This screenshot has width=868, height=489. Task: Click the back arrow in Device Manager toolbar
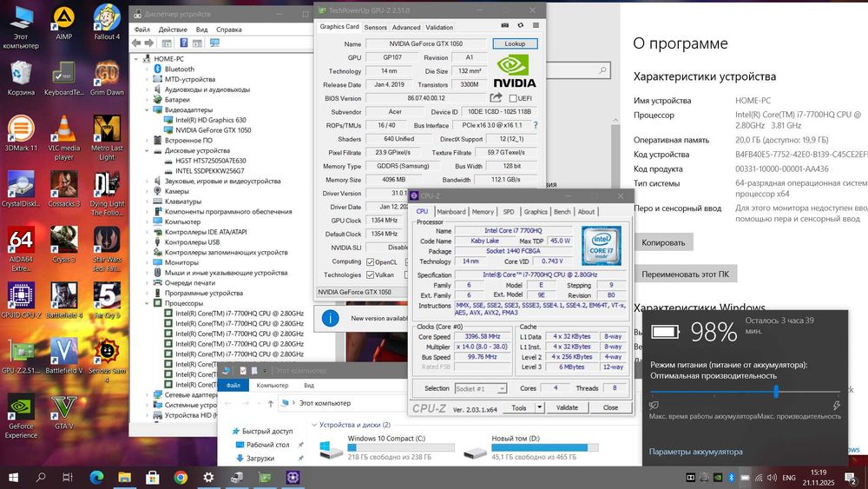(x=137, y=43)
